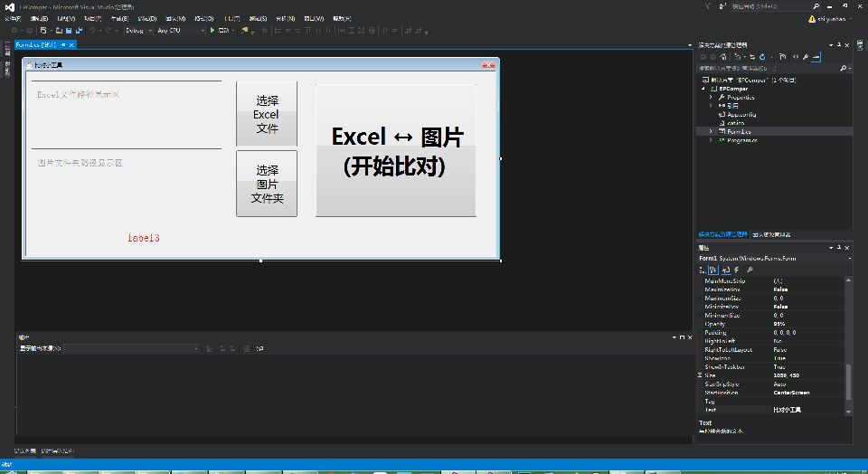Click the Alphabetical sort icon in Properties
This screenshot has height=474, width=868.
click(x=713, y=270)
